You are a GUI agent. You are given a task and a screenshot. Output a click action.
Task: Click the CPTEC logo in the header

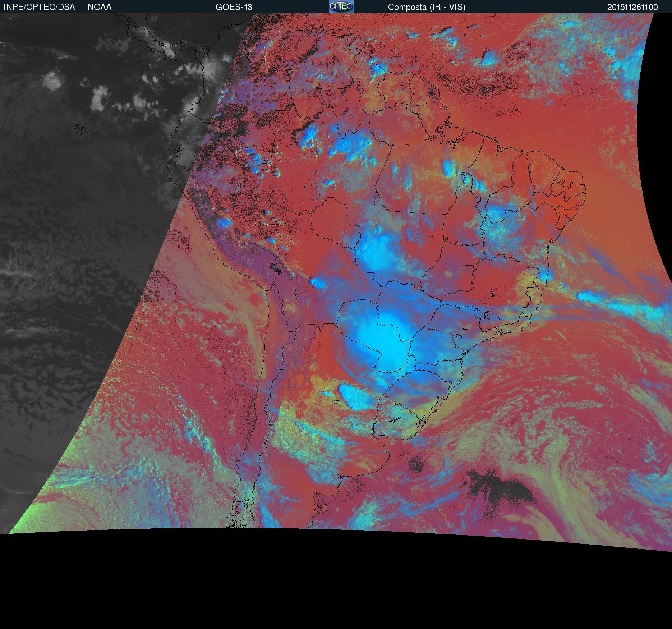(x=341, y=6)
